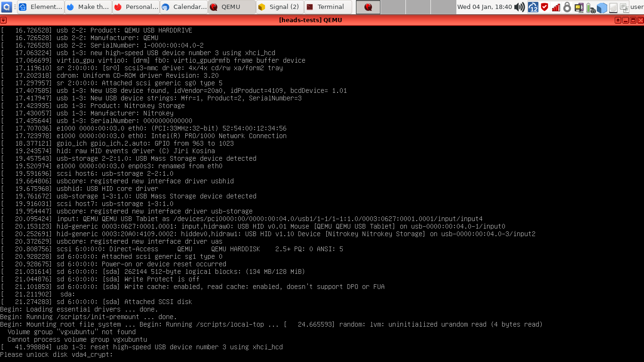Switch to the 'Personal...' browser window
Viewport: 644px width, 362px height.
click(x=136, y=7)
